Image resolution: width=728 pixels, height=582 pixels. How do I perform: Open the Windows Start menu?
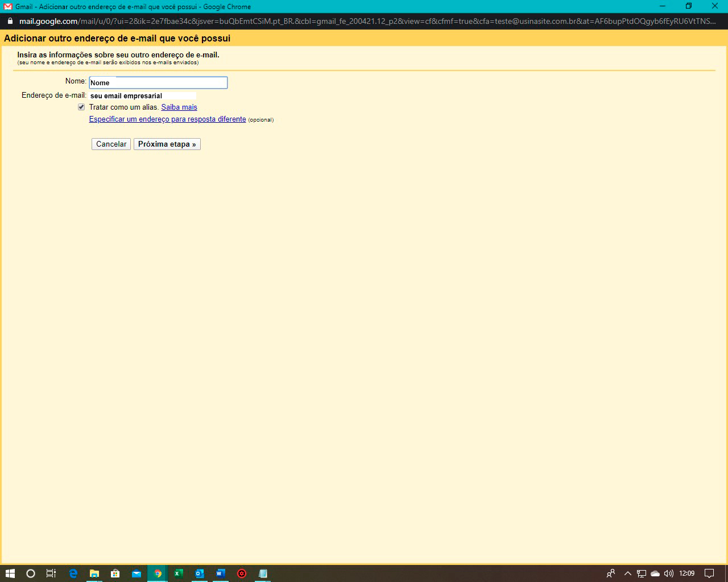click(10, 573)
